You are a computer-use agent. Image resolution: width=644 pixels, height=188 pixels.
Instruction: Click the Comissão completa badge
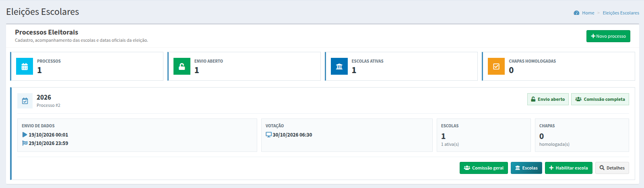pyautogui.click(x=600, y=99)
